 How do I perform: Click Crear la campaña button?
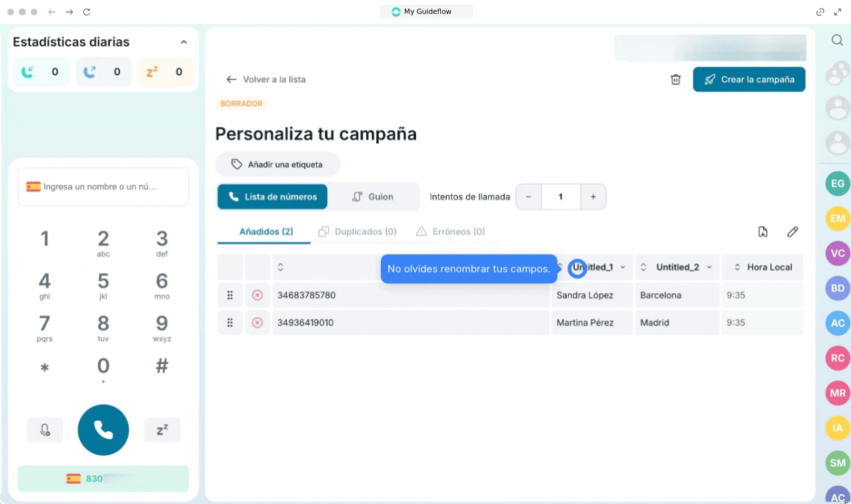(x=749, y=79)
